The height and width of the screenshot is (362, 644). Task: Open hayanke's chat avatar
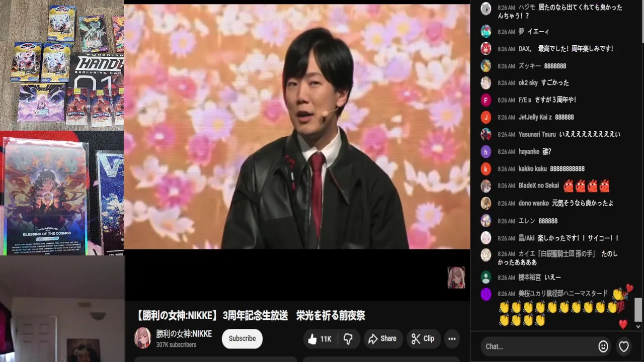486,152
